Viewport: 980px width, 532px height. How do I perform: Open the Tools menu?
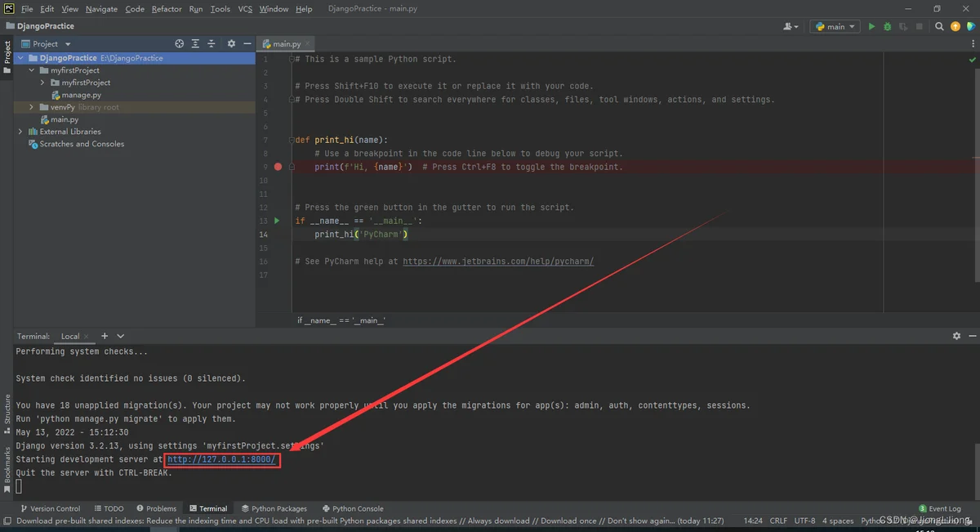pyautogui.click(x=220, y=9)
